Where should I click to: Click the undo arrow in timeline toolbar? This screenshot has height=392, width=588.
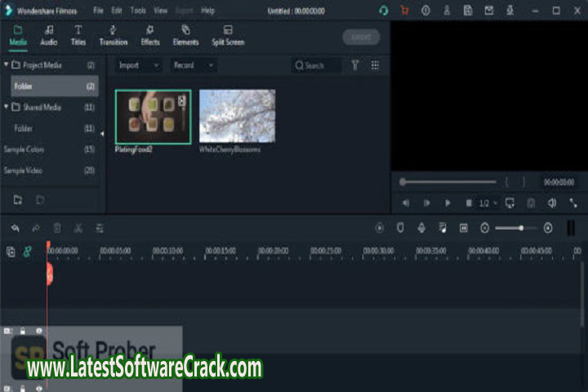(15, 229)
